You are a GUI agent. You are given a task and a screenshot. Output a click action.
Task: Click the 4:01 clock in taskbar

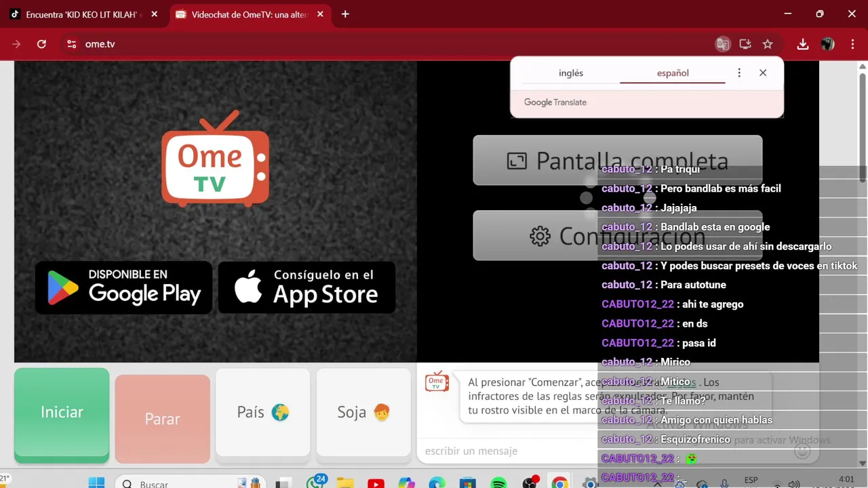[846, 480]
